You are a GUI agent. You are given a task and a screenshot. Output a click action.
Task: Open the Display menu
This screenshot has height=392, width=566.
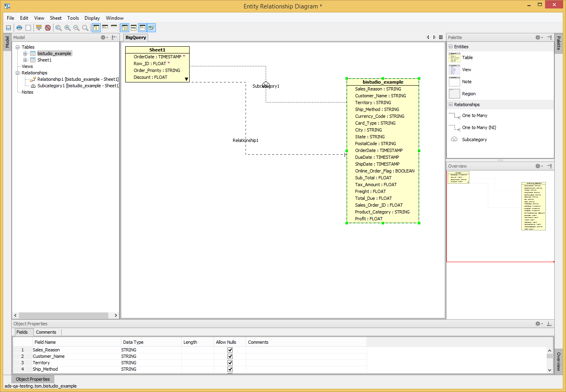tap(92, 18)
